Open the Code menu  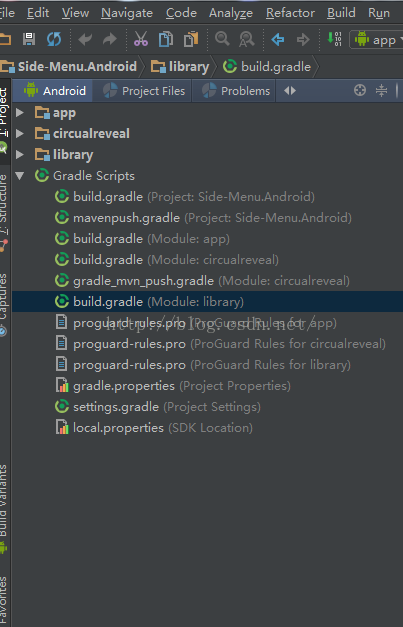tap(181, 13)
